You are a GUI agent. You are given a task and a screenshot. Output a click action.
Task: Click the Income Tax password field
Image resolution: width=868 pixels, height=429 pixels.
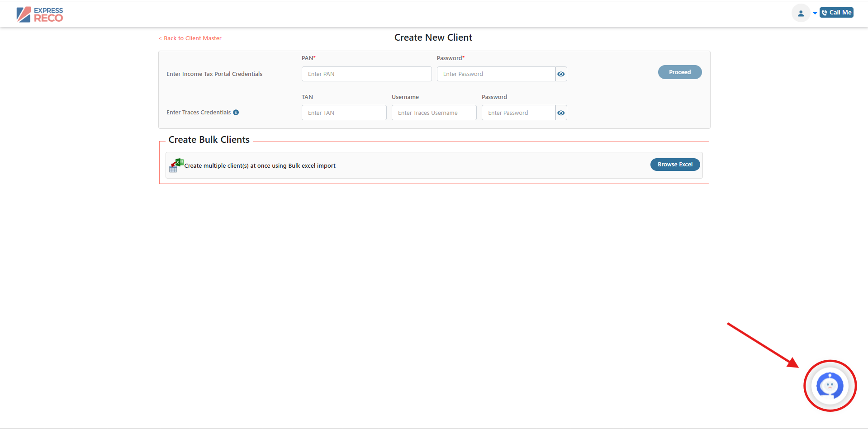pos(496,74)
